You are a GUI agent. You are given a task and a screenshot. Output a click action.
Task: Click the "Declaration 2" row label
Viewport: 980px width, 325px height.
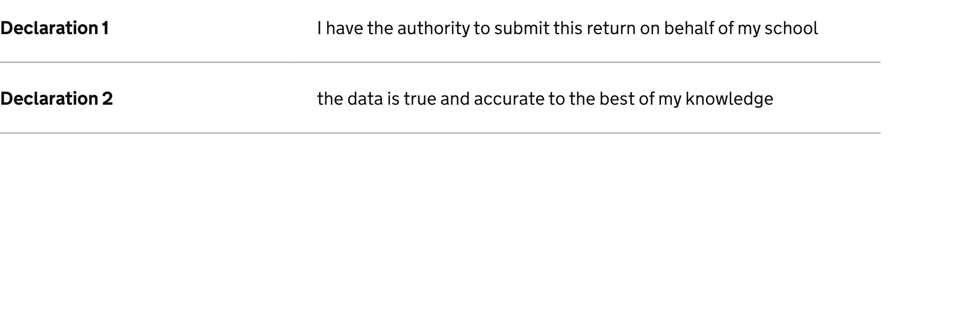coord(56,99)
